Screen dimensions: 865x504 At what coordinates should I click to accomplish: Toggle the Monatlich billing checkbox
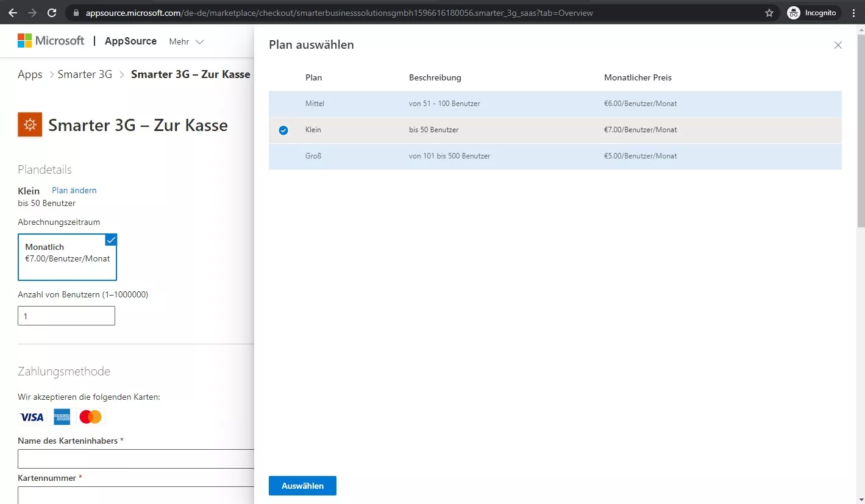[x=110, y=240]
